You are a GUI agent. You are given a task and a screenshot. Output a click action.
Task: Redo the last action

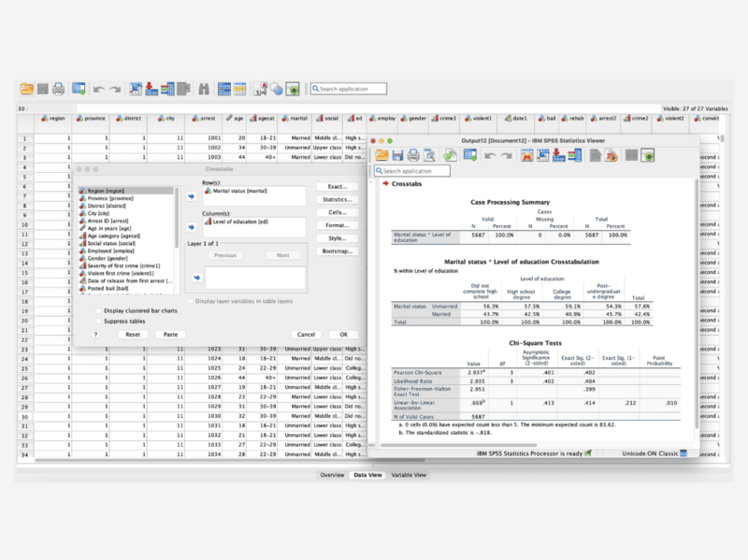tap(114, 88)
